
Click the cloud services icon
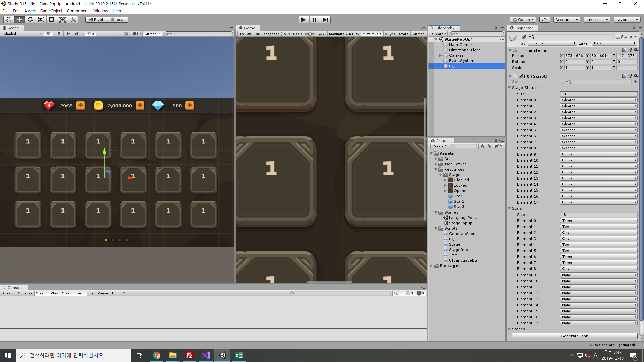pos(545,20)
